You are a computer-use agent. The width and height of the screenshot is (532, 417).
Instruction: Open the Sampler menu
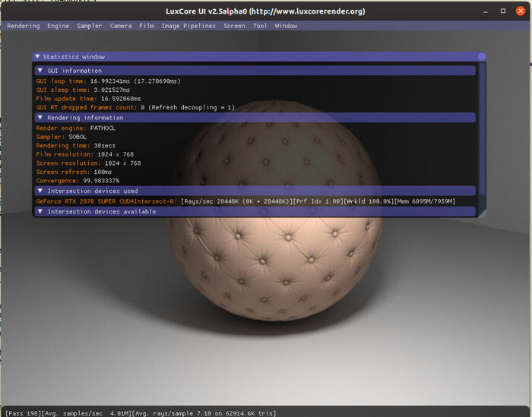[89, 26]
